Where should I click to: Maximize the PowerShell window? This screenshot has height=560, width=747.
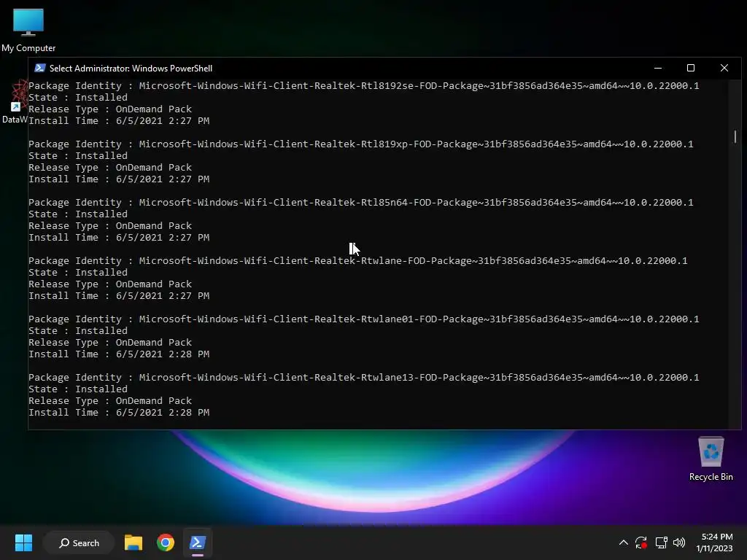tap(690, 68)
